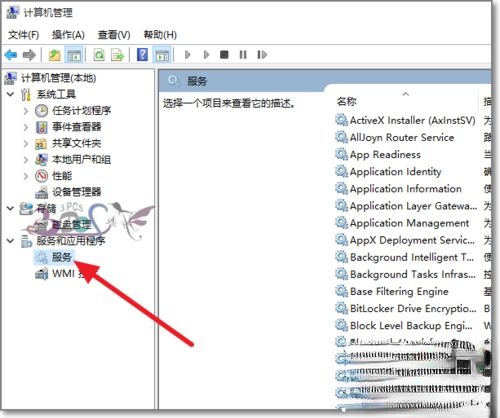Open the 帮助(H) menu
The image size is (500, 418).
(160, 35)
